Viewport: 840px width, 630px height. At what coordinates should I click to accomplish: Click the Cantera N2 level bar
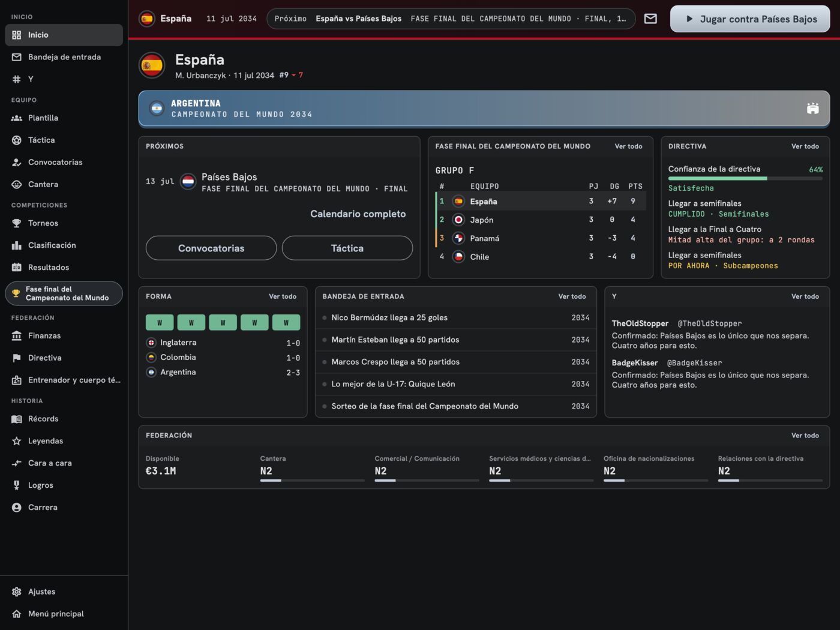tap(312, 481)
